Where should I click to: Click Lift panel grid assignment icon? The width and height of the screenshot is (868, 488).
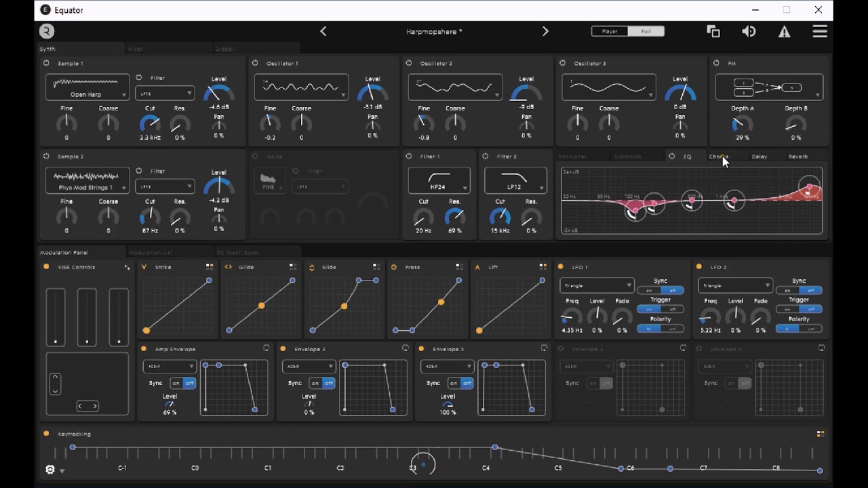click(x=542, y=267)
